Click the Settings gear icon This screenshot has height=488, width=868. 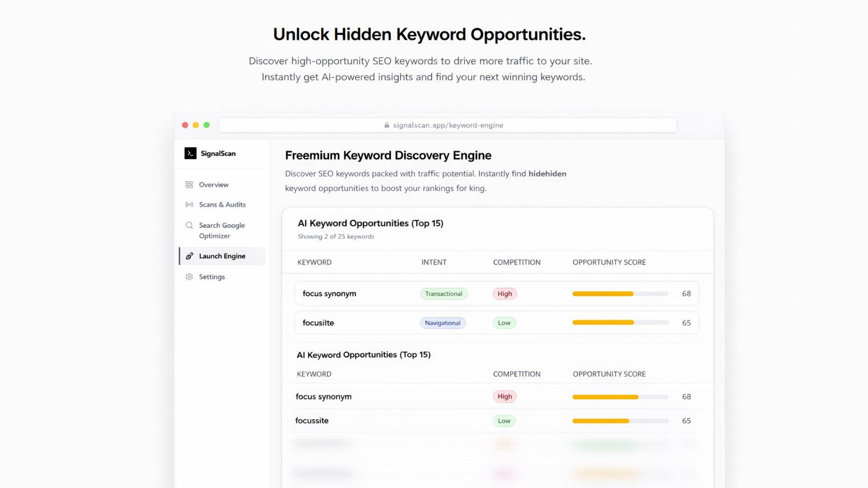click(x=189, y=277)
